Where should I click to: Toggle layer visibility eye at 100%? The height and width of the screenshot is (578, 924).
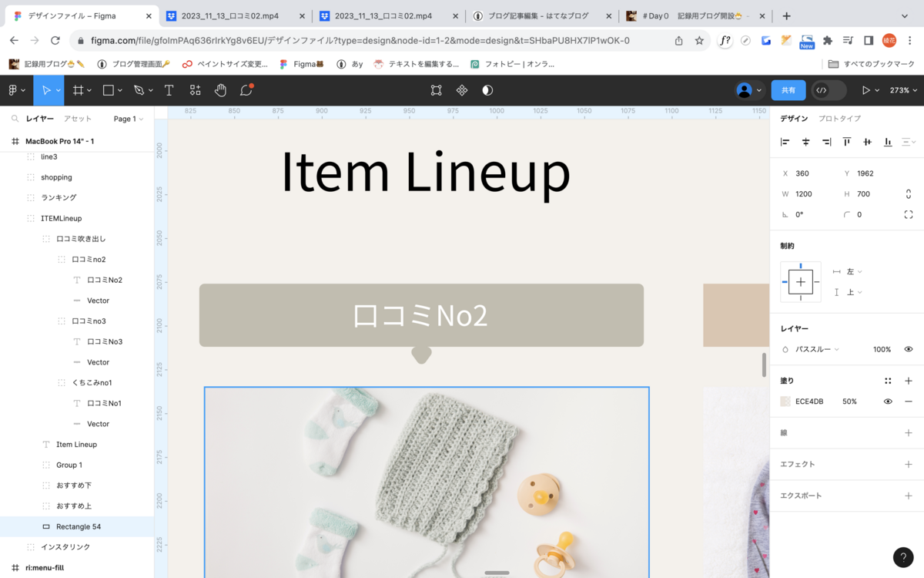[x=909, y=349]
